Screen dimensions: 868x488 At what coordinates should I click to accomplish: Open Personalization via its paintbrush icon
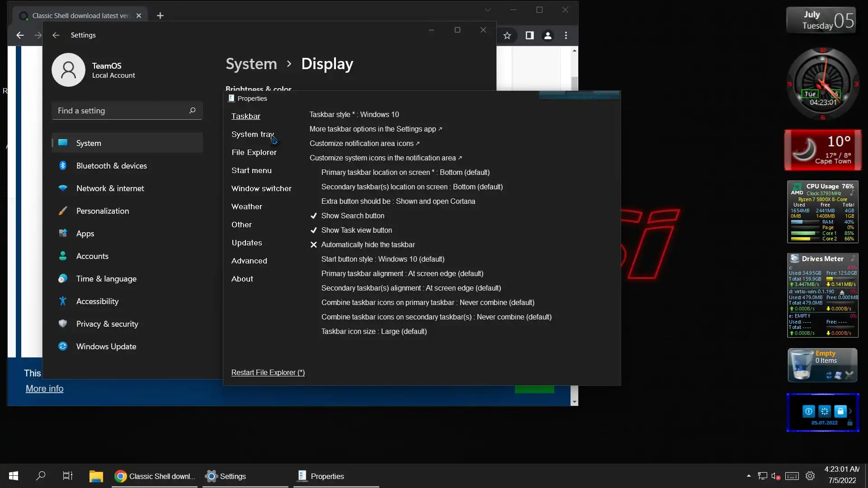pyautogui.click(x=63, y=211)
